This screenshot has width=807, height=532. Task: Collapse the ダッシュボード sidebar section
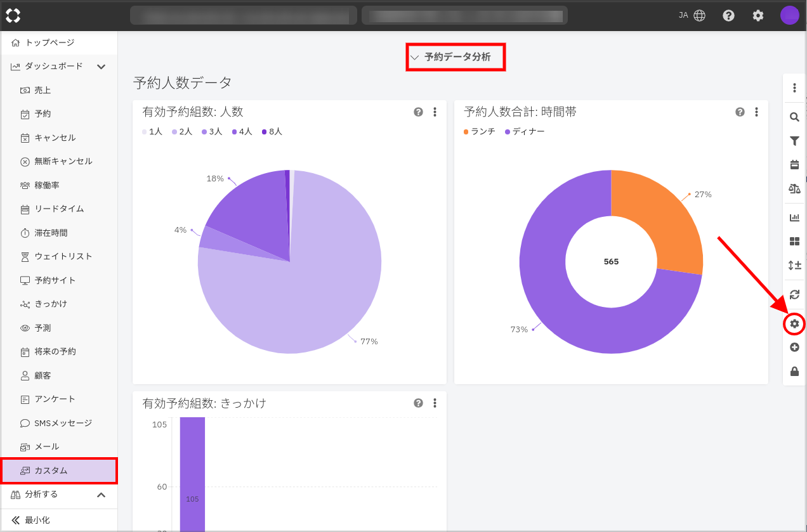(101, 67)
